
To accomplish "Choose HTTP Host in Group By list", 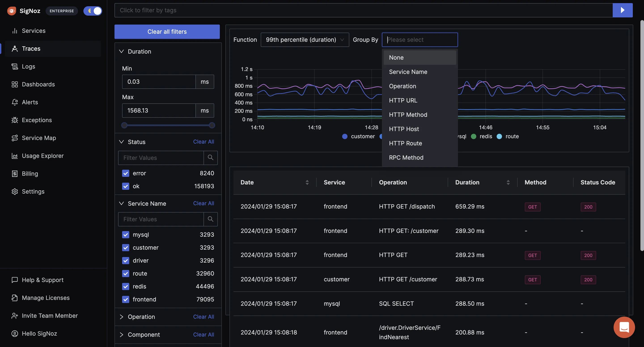I will 420,129.
